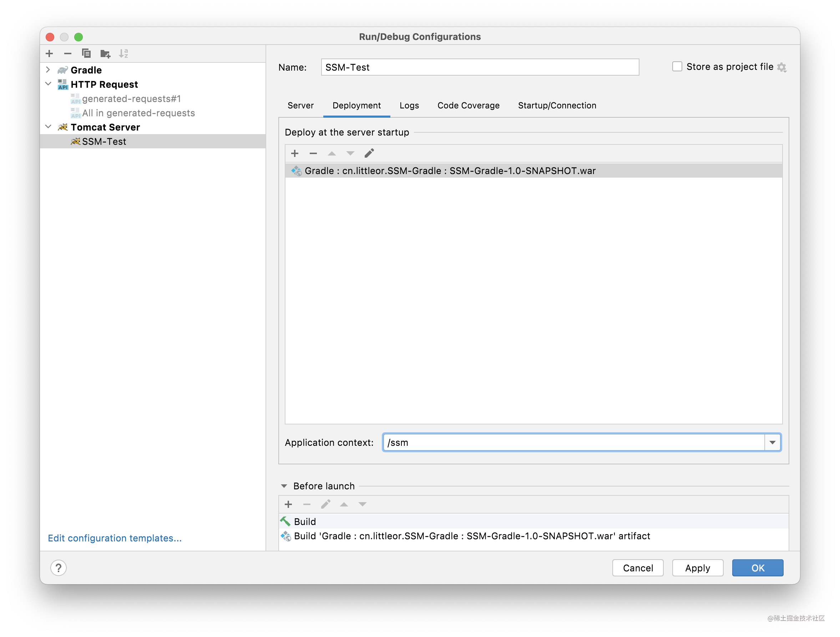Remove the Before launch task
Image resolution: width=840 pixels, height=637 pixels.
click(307, 504)
